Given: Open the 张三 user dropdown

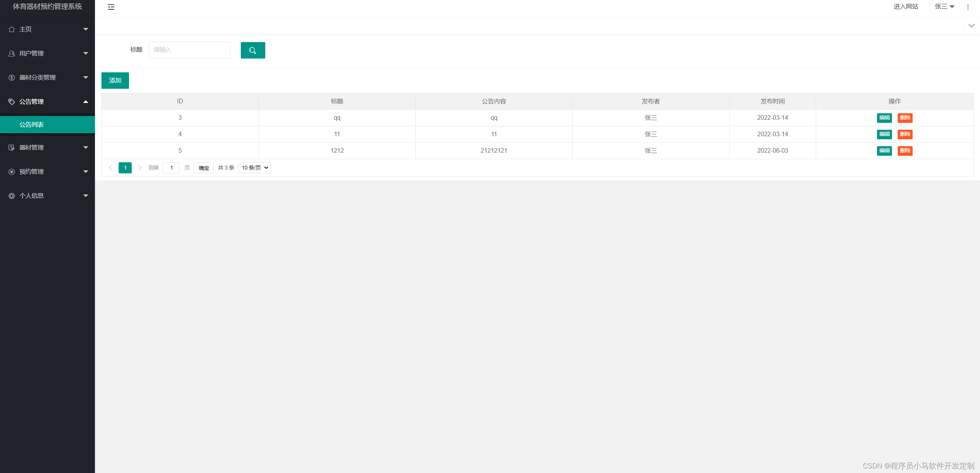Looking at the screenshot, I should coord(944,7).
